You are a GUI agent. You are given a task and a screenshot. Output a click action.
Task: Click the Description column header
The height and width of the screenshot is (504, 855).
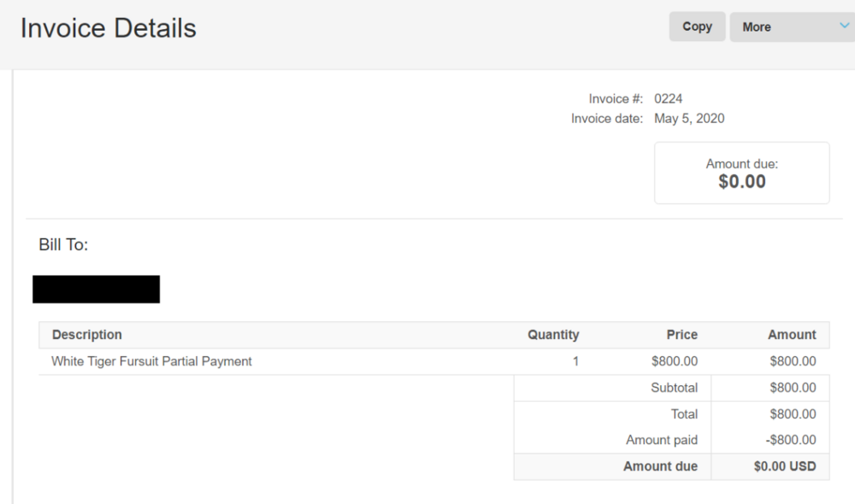86,335
